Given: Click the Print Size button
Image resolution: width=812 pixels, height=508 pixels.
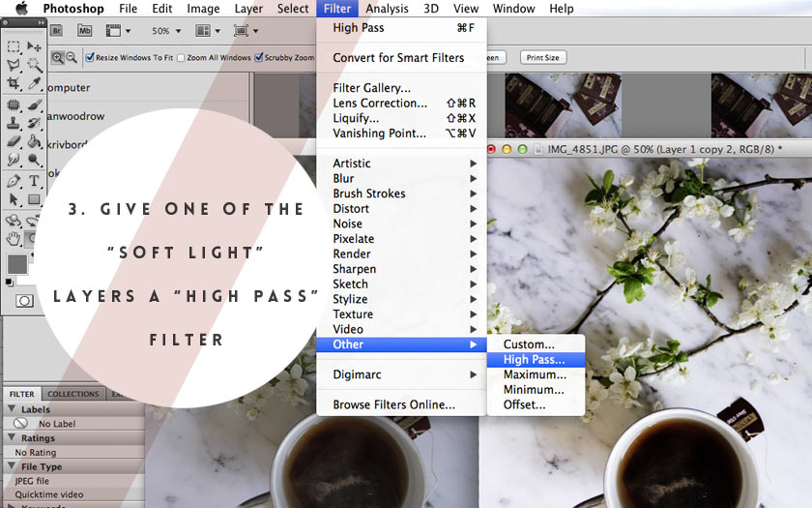Looking at the screenshot, I should (x=542, y=57).
